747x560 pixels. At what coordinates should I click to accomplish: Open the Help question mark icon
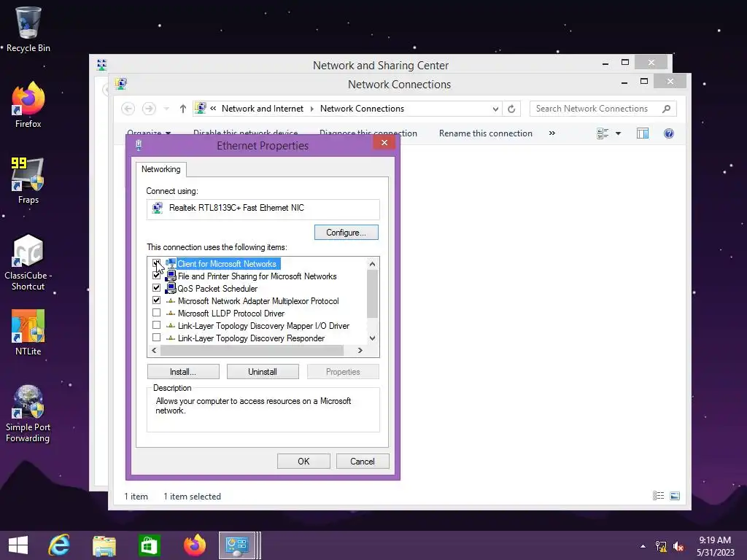coord(669,133)
